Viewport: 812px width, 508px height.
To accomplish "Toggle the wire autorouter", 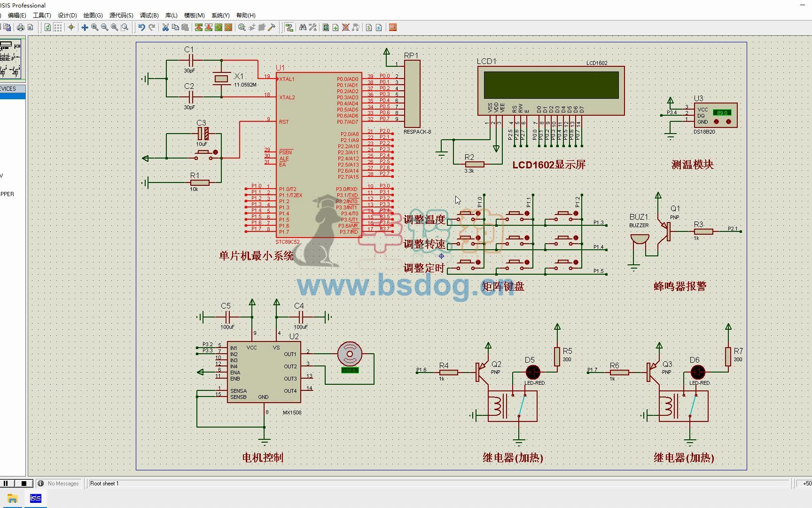I will tap(289, 27).
